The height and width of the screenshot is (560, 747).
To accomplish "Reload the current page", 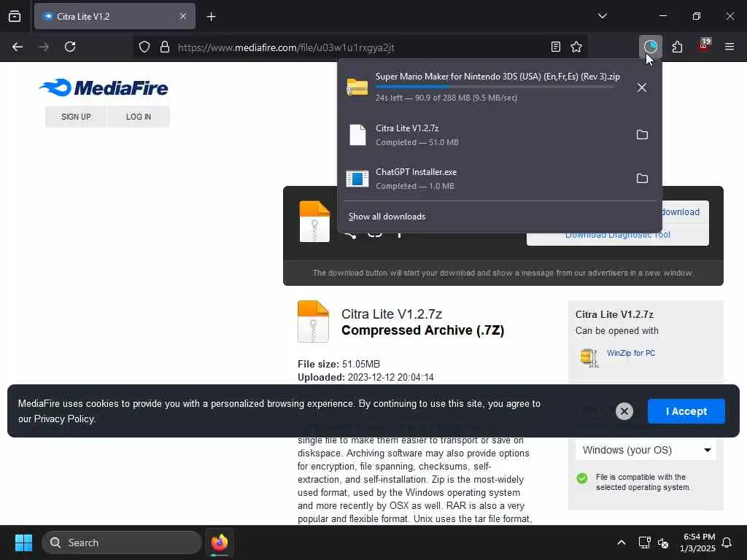I will 70,47.
